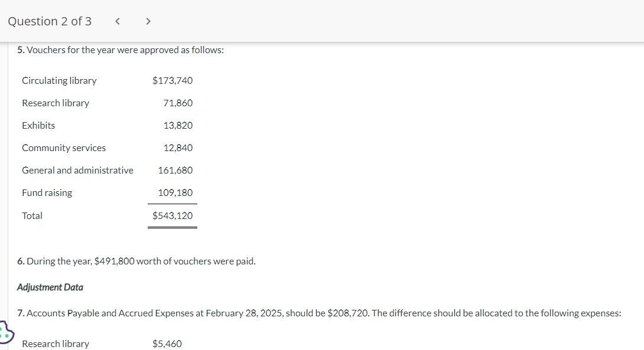Click the 'Community services' table entry
644x350 pixels.
(x=64, y=148)
